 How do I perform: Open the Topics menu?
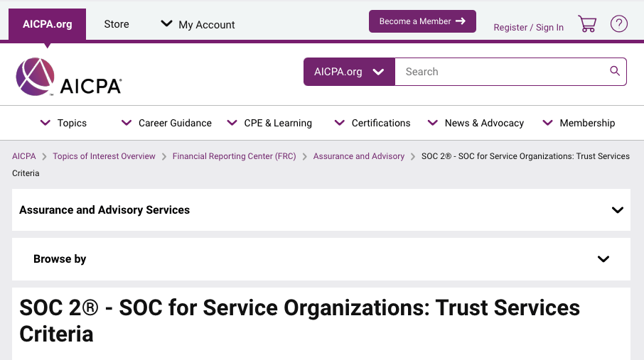(x=64, y=123)
